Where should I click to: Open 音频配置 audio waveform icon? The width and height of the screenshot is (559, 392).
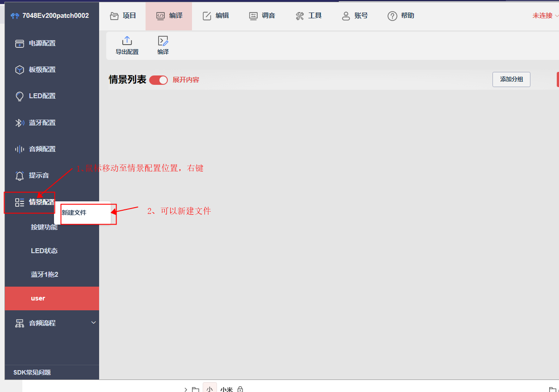tap(20, 149)
